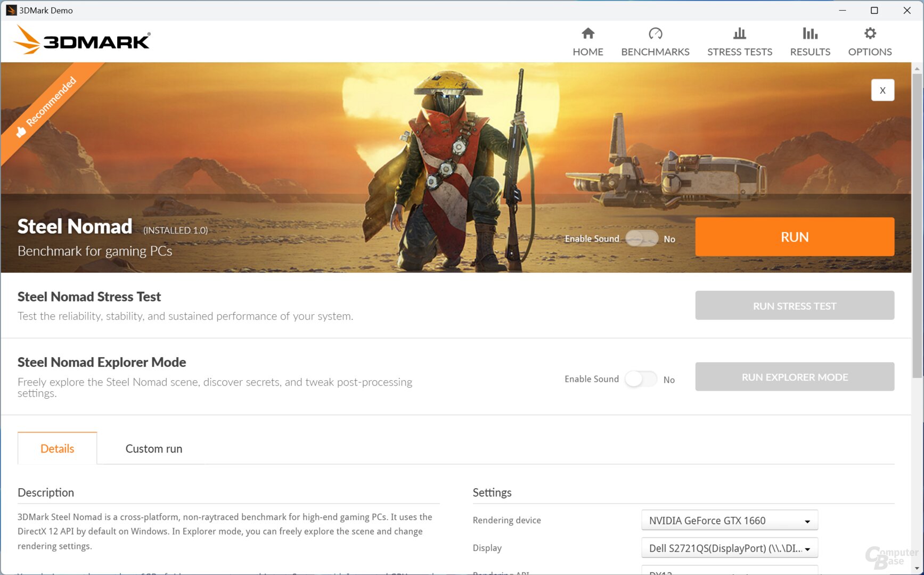Viewport: 924px width, 575px height.
Task: Open the Stress Tests chart icon
Action: coord(740,34)
